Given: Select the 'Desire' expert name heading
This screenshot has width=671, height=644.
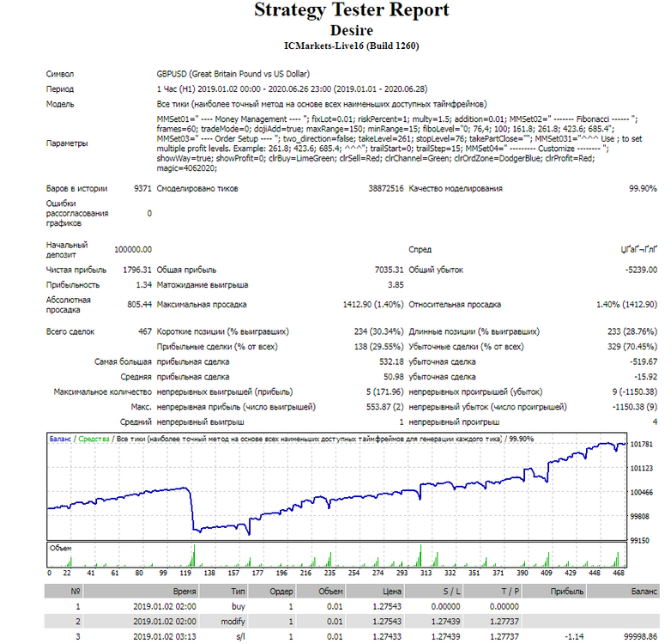Looking at the screenshot, I should click(351, 30).
